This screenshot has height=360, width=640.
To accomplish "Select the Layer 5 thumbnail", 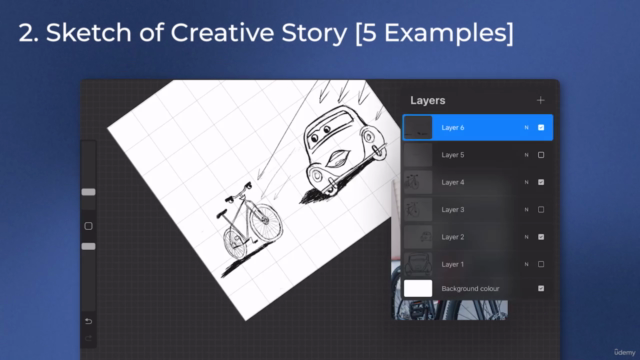I will tap(418, 155).
